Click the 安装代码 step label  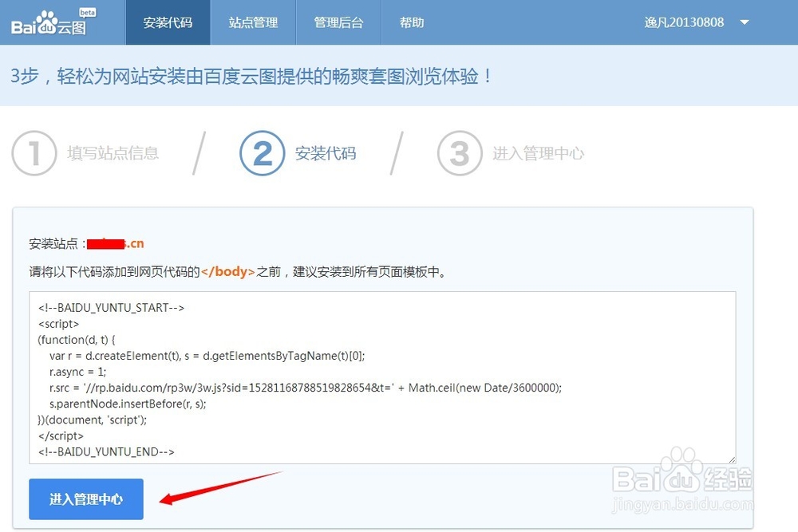pyautogui.click(x=326, y=153)
